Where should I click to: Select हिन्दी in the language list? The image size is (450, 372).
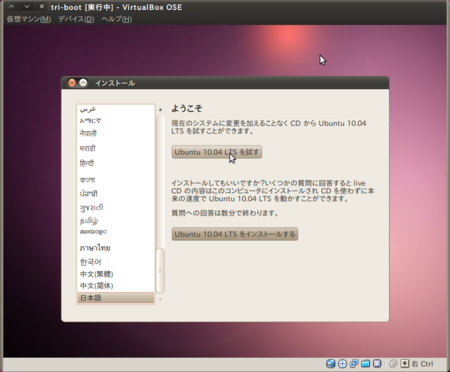click(116, 163)
